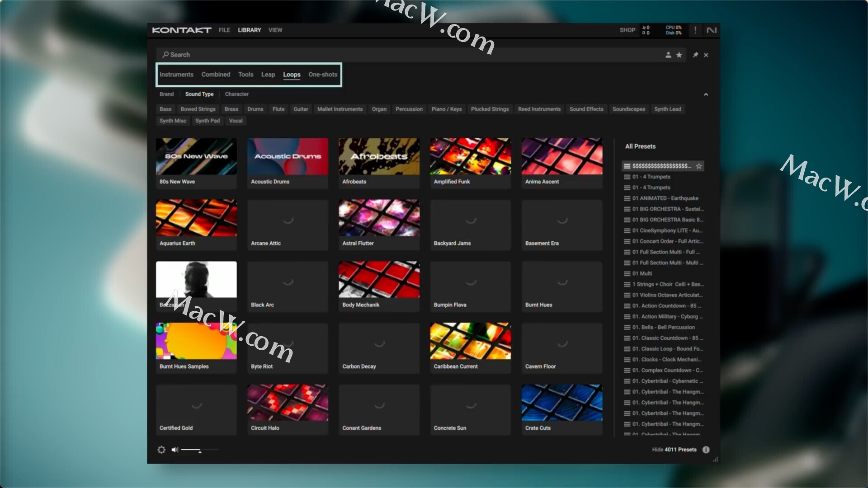The height and width of the screenshot is (488, 868).
Task: Click the exclamation warning icon
Action: (695, 30)
